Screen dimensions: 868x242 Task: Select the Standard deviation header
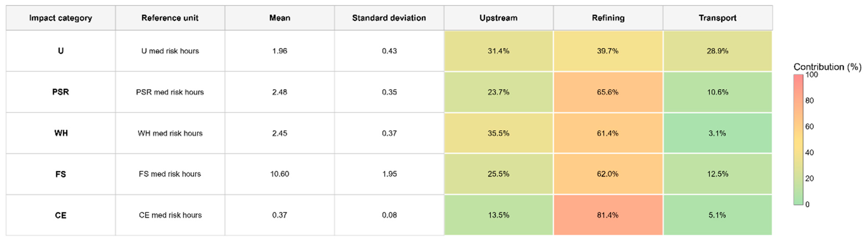point(389,18)
